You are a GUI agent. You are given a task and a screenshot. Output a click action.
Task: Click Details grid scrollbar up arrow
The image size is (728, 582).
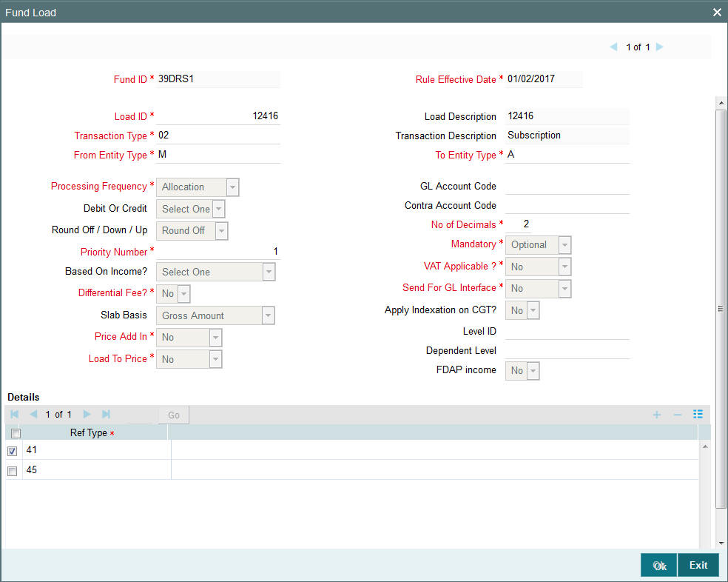pyautogui.click(x=705, y=446)
